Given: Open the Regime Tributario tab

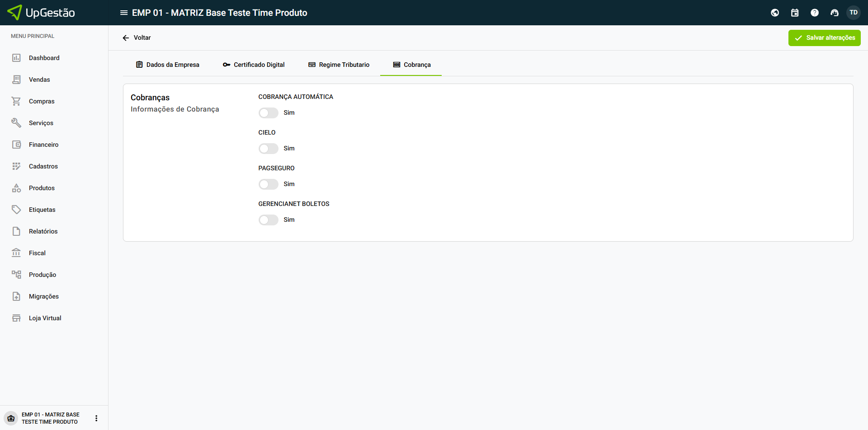Looking at the screenshot, I should click(339, 65).
